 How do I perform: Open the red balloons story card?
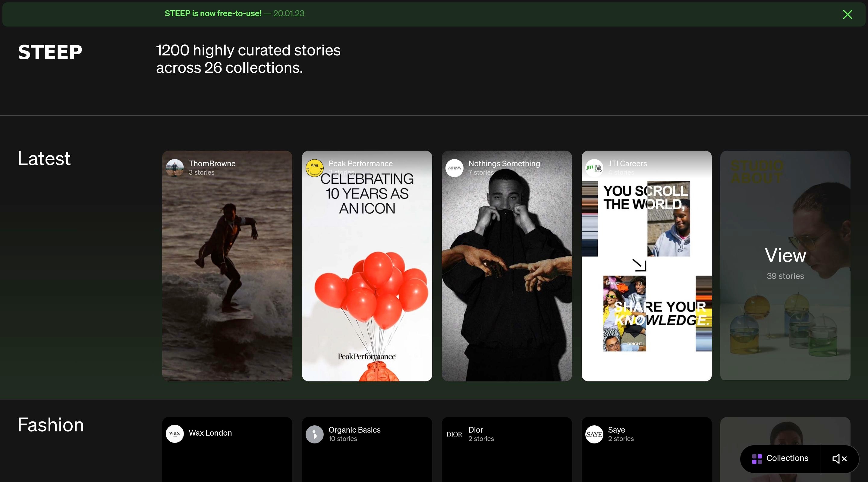point(366,286)
